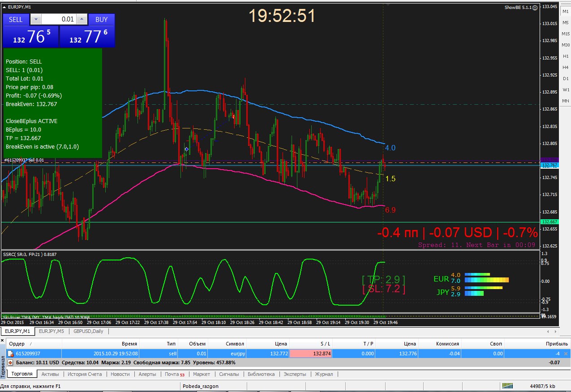Click the stop loss value 132.874
The image size is (571, 392).
[x=311, y=354]
